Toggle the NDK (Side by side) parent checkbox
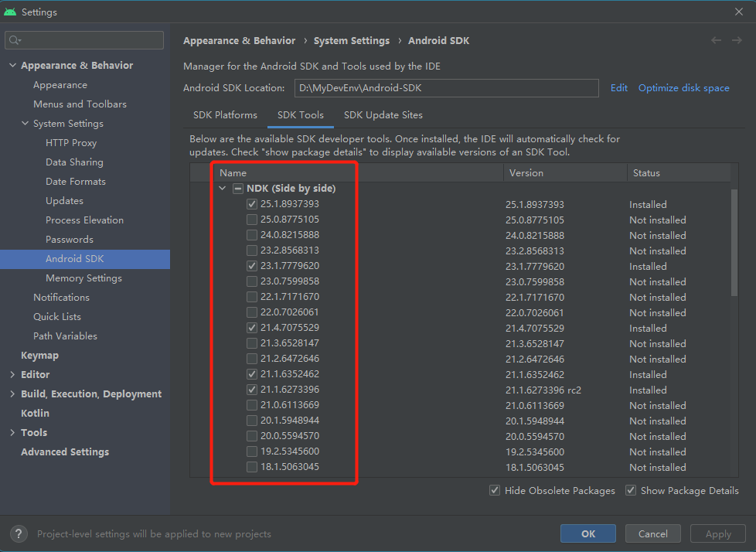 coord(238,189)
